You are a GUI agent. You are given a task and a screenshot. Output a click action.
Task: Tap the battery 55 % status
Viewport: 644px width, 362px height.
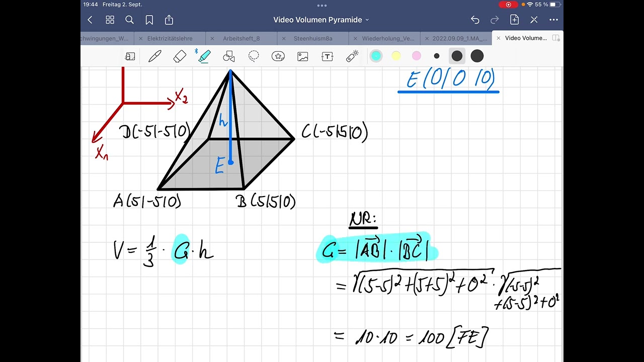[x=547, y=5]
